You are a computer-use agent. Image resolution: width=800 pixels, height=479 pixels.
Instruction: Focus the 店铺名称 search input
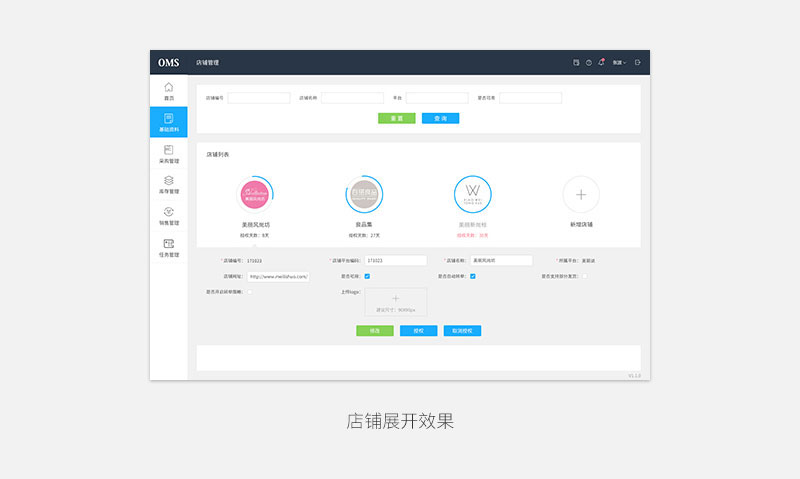click(353, 98)
